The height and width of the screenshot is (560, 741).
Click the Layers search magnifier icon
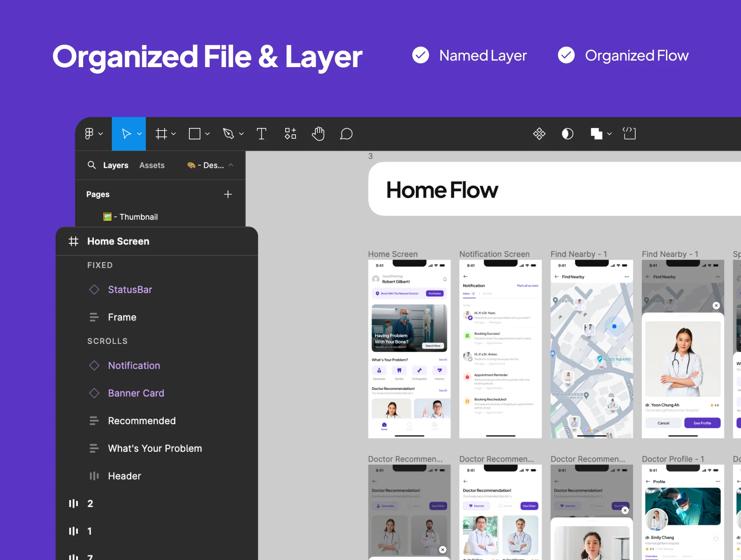92,165
